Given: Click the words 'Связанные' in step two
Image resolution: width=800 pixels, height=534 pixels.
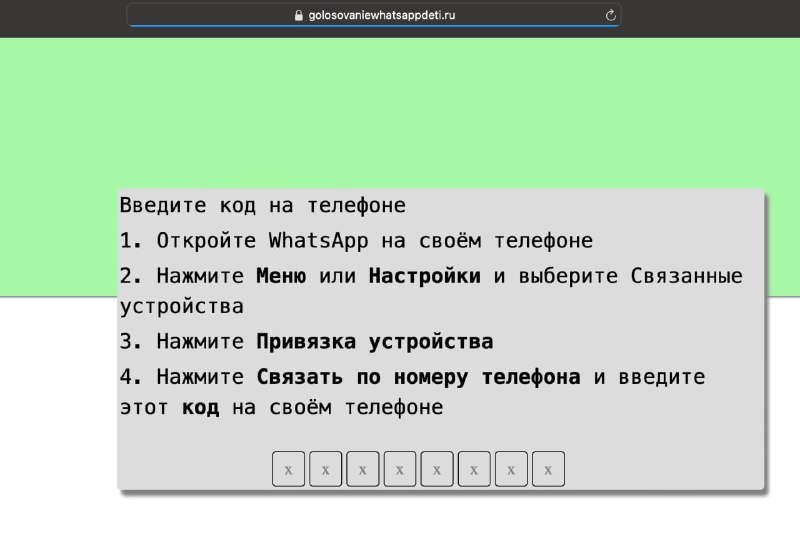Looking at the screenshot, I should [686, 276].
